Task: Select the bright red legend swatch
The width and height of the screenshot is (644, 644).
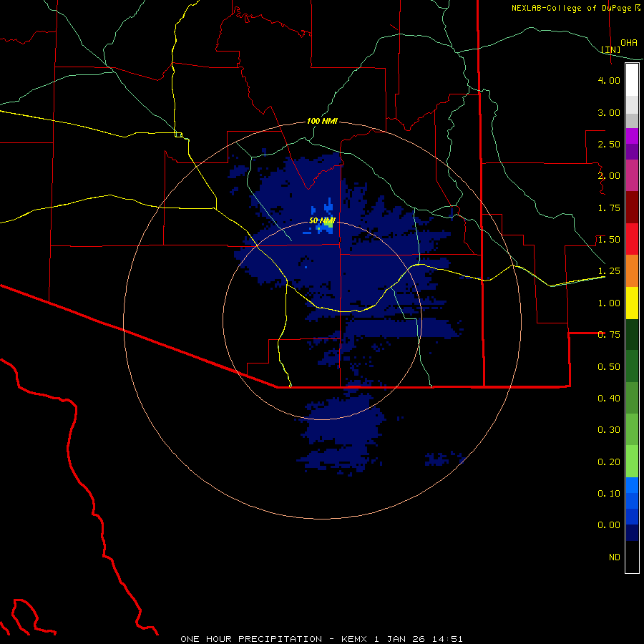Action: [632, 239]
